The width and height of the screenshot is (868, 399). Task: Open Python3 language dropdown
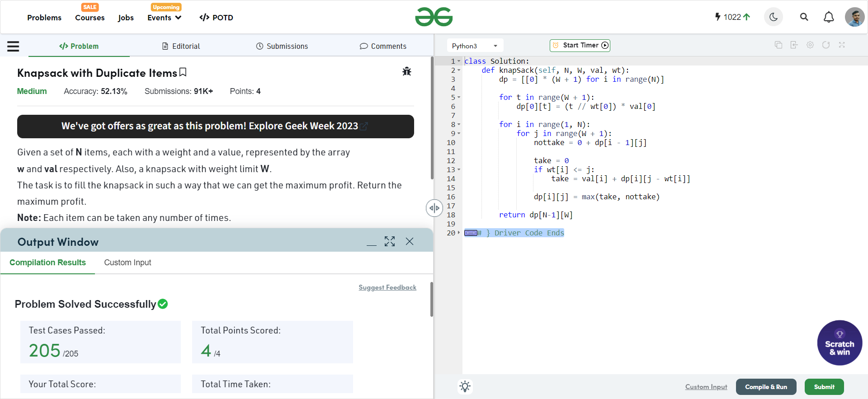point(475,46)
